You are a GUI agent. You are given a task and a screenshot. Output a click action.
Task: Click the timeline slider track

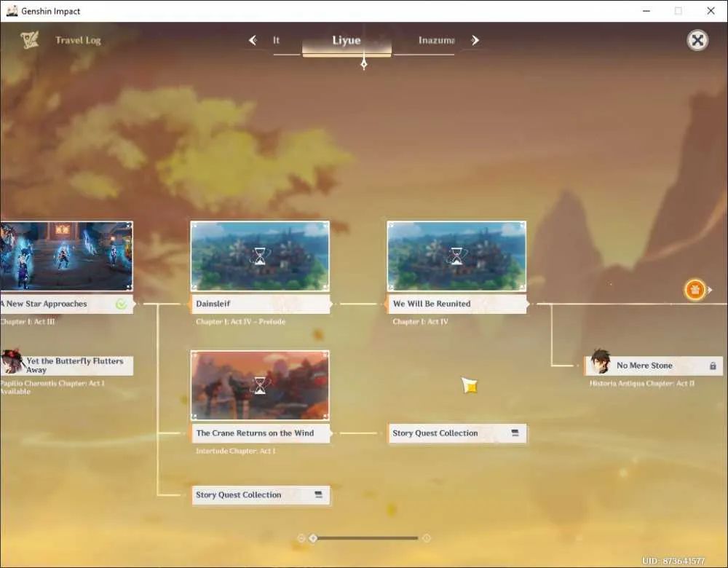pos(367,538)
